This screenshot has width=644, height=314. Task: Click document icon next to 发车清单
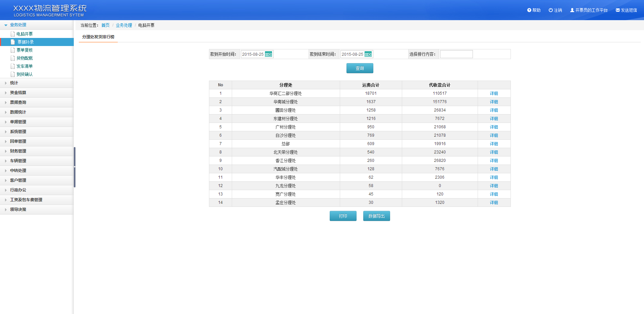pyautogui.click(x=13, y=66)
